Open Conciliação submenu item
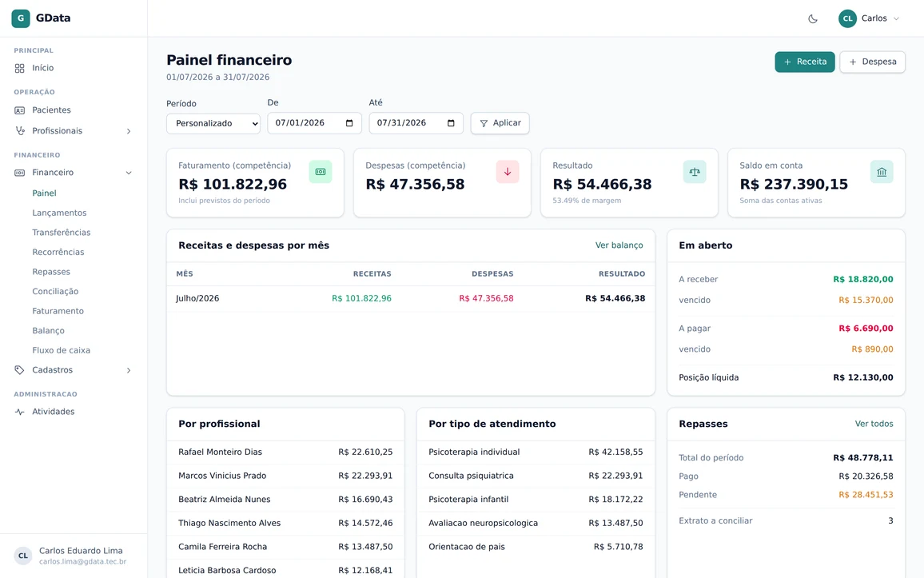Viewport: 924px width, 578px height. coord(55,292)
